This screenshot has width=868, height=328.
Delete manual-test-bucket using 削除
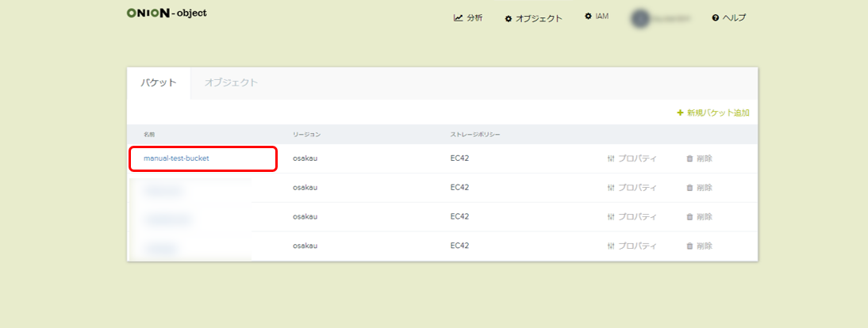[699, 158]
